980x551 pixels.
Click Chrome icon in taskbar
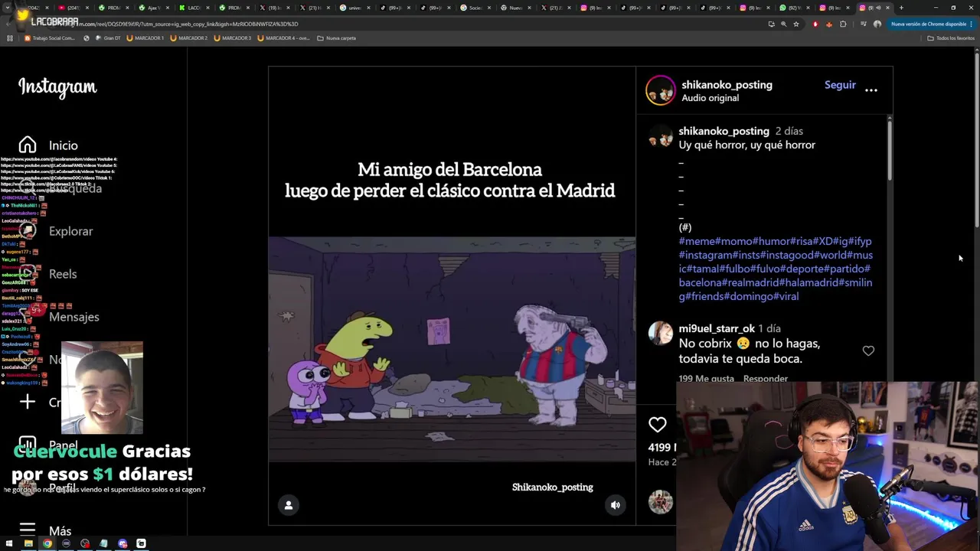[x=47, y=543]
